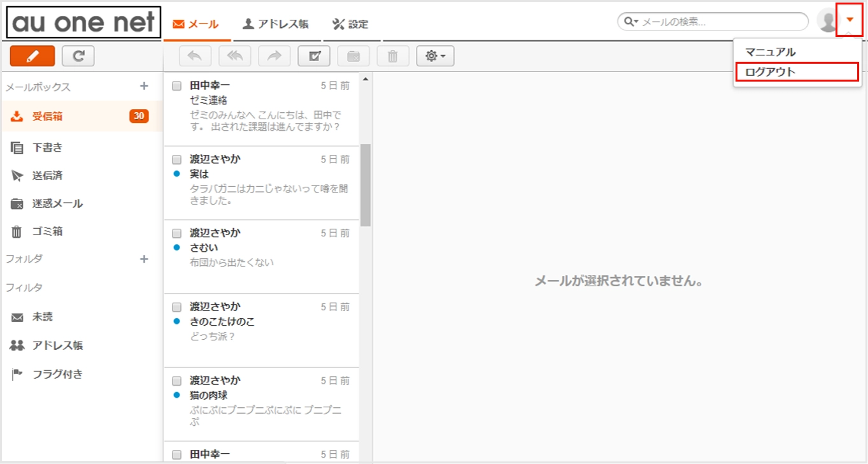The height and width of the screenshot is (464, 868).
Task: Click the mark-as-spam folder icon
Action: click(x=353, y=56)
